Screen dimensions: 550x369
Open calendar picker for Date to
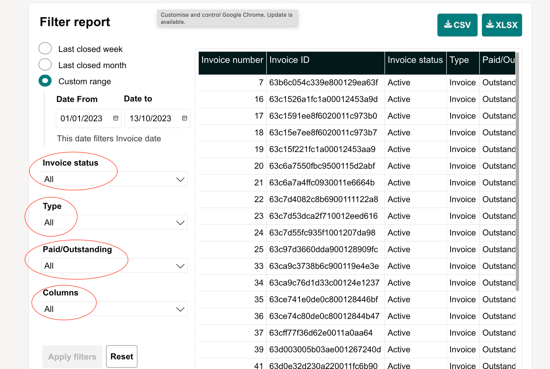[x=185, y=118]
